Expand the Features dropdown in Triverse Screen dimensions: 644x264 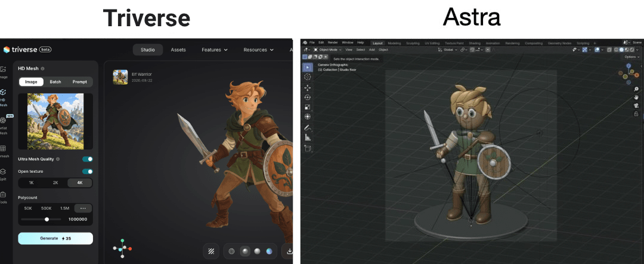[215, 49]
